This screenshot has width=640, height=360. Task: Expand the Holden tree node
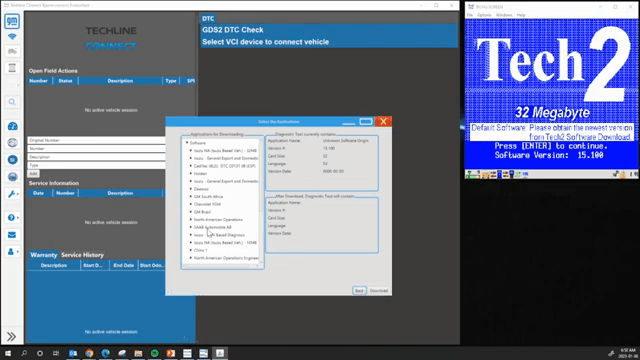pyautogui.click(x=191, y=173)
